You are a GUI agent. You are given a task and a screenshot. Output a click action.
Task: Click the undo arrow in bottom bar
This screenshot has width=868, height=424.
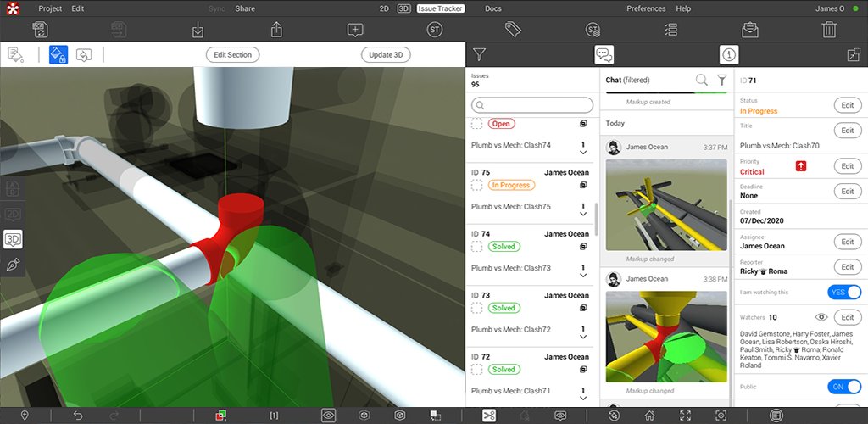pos(78,416)
